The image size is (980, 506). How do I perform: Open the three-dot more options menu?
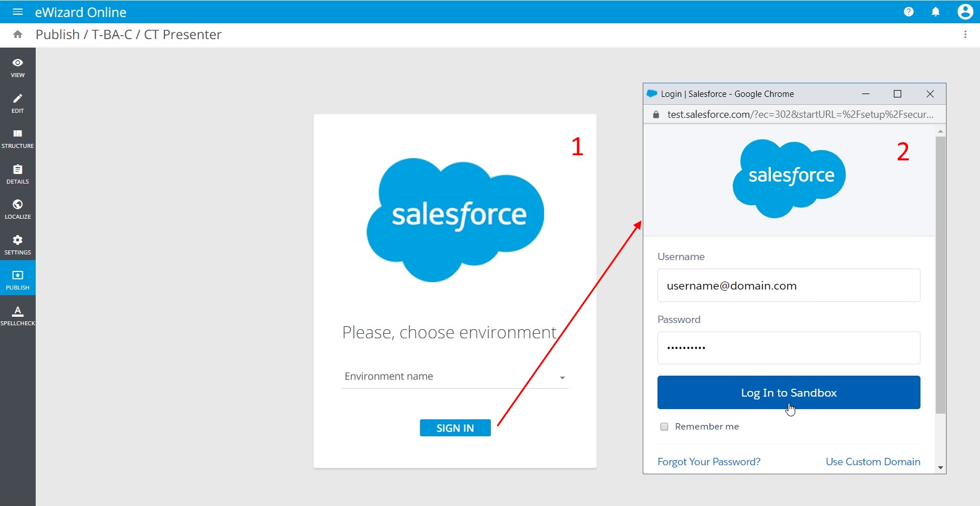(965, 35)
